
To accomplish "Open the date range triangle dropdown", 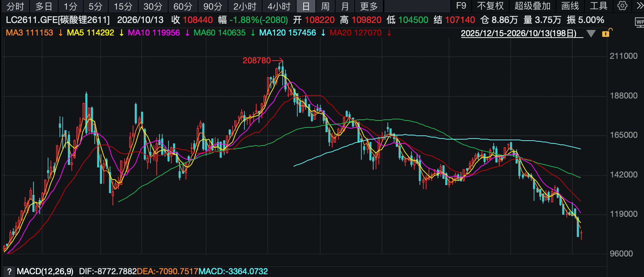I will (x=591, y=33).
